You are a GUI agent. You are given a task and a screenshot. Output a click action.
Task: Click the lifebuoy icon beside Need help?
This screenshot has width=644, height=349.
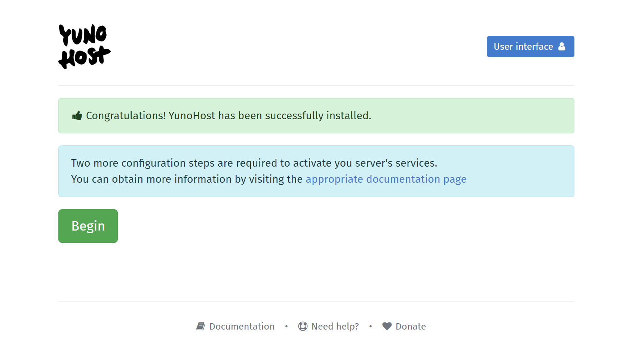pyautogui.click(x=302, y=326)
